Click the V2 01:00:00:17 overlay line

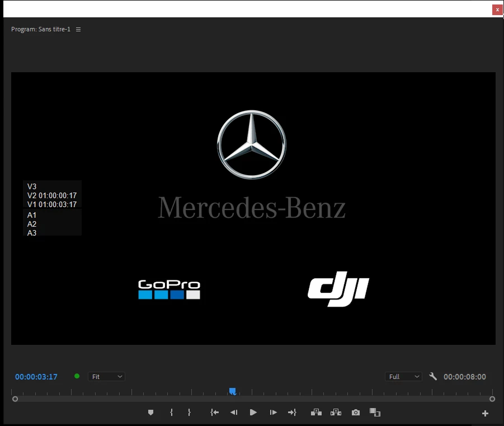pos(52,195)
